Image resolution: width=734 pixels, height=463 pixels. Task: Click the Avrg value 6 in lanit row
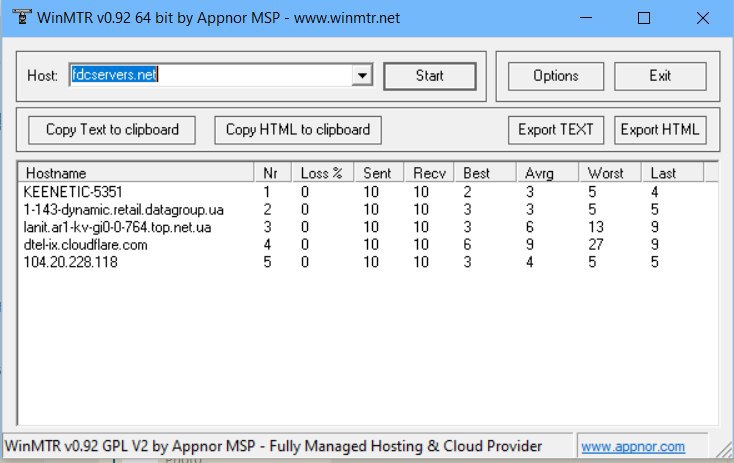(529, 227)
